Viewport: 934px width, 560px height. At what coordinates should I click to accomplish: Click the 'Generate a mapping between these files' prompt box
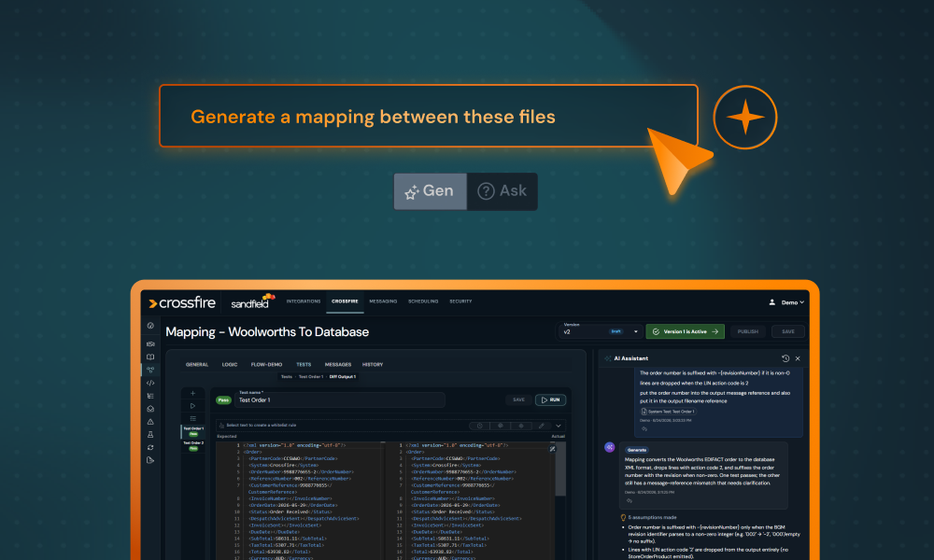coord(429,116)
